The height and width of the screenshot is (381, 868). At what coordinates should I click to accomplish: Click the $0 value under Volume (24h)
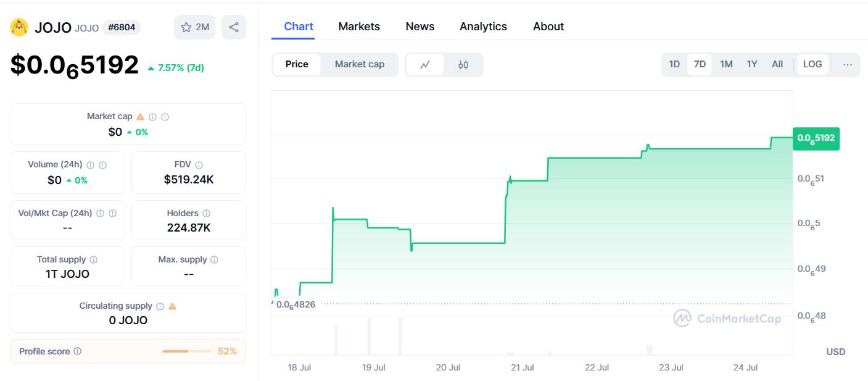click(54, 180)
